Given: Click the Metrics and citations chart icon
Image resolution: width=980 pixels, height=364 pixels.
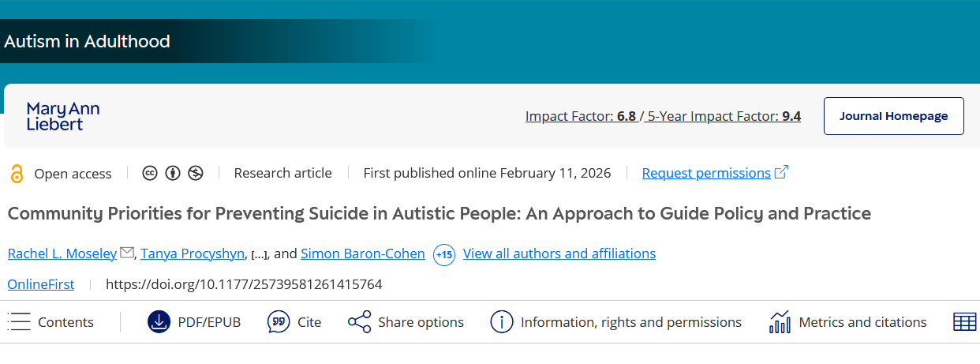Looking at the screenshot, I should pyautogui.click(x=780, y=322).
